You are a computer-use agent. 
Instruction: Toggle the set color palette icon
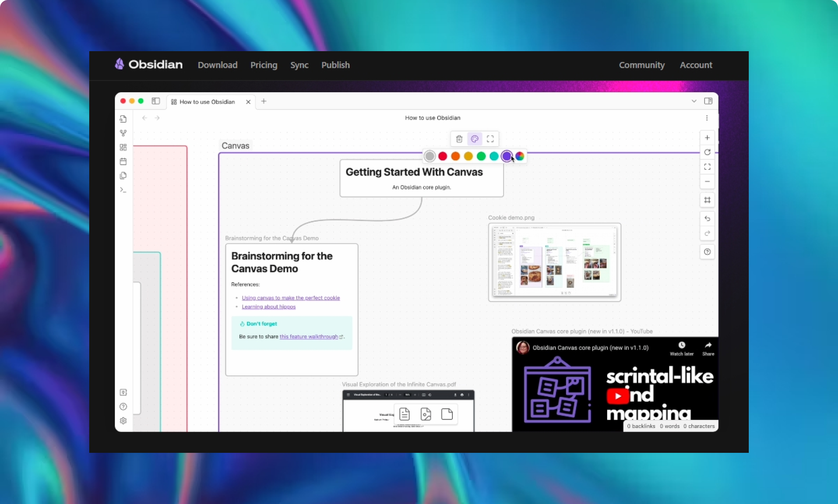click(474, 139)
